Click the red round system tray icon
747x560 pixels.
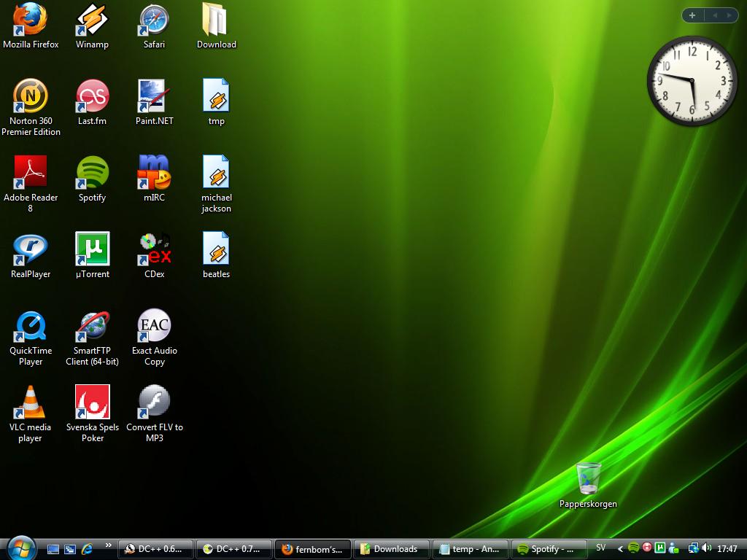(x=647, y=548)
